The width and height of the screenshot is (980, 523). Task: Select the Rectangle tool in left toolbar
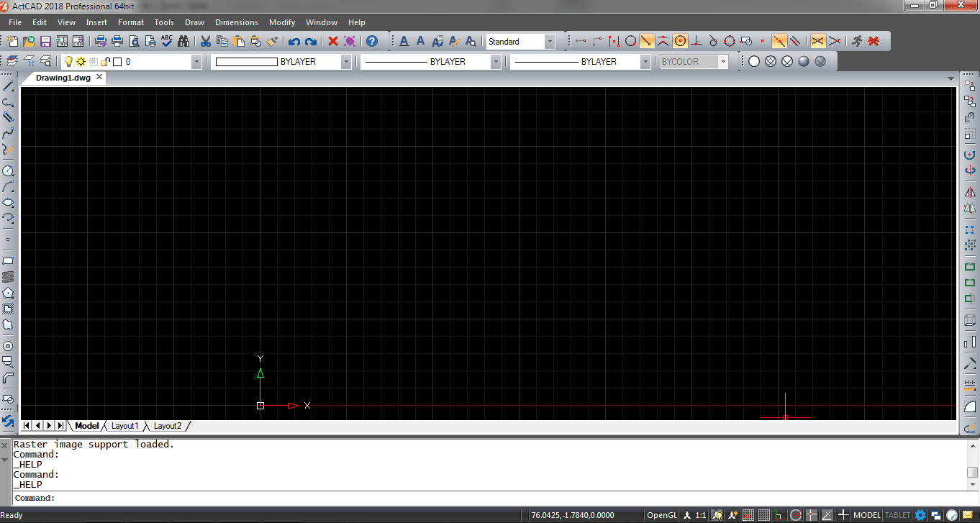click(9, 260)
